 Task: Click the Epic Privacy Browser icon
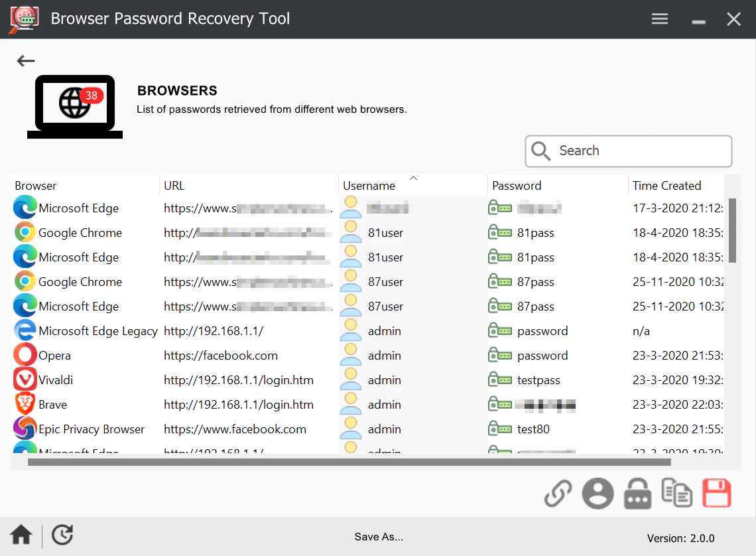click(x=25, y=428)
